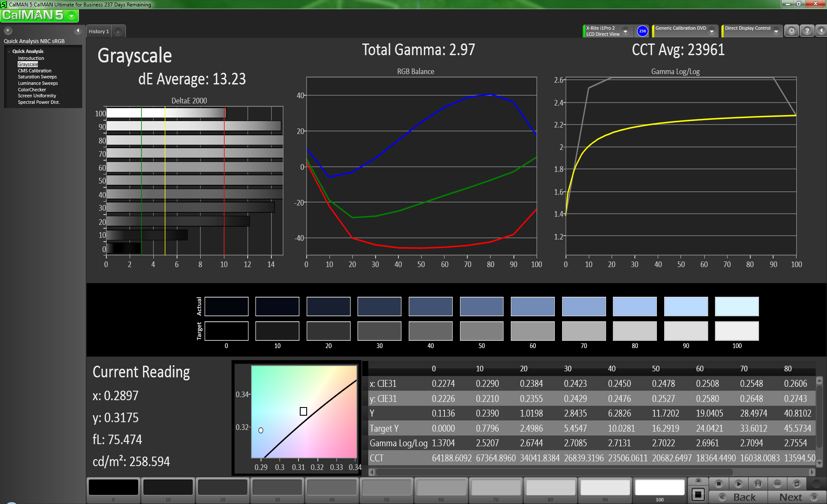Select Grayscale in the workflow list

tap(28, 64)
